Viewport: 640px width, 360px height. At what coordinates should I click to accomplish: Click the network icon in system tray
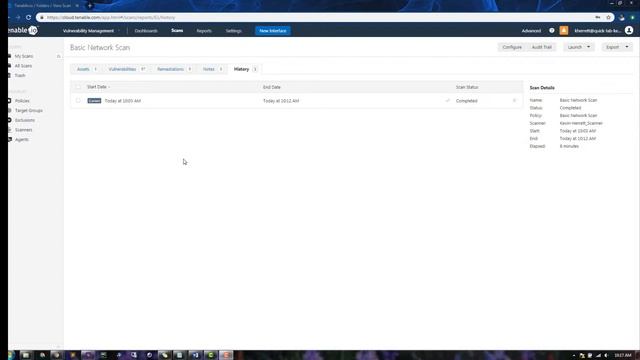pyautogui.click(x=598, y=356)
